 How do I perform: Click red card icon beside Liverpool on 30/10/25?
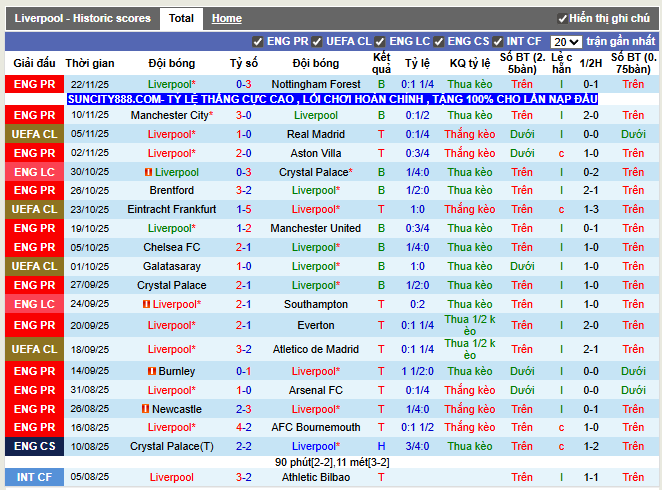click(x=148, y=172)
